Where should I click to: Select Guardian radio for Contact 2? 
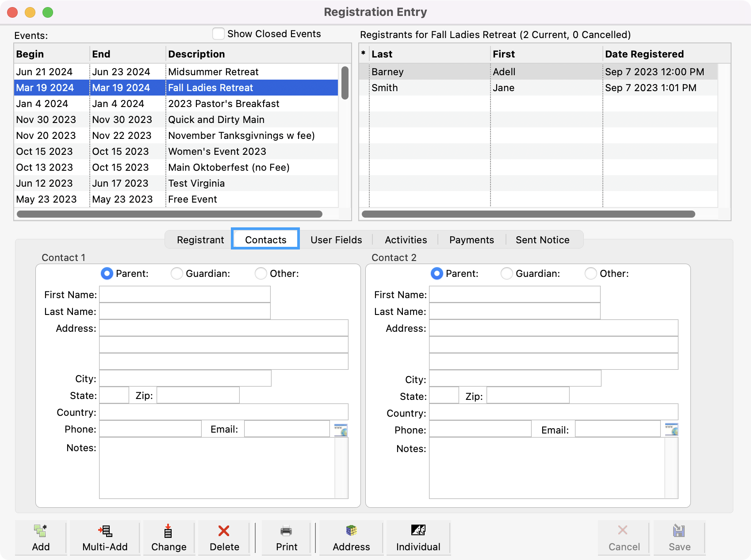coord(507,274)
